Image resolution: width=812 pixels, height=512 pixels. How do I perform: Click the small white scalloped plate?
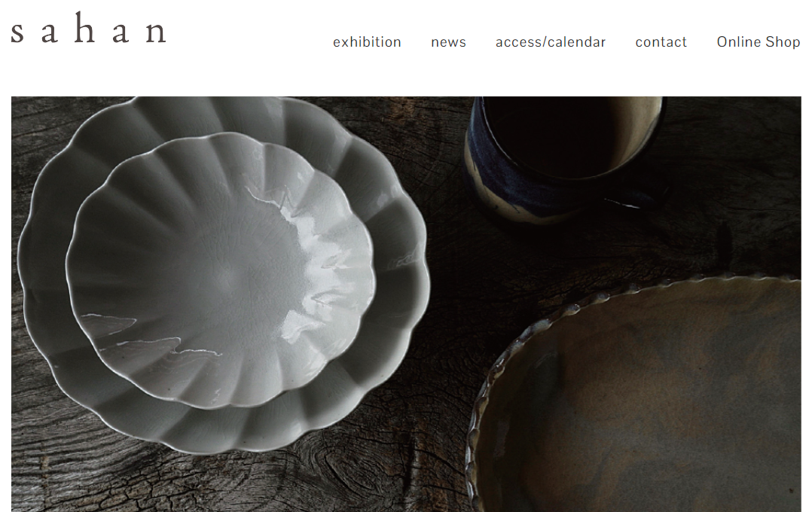[220, 270]
